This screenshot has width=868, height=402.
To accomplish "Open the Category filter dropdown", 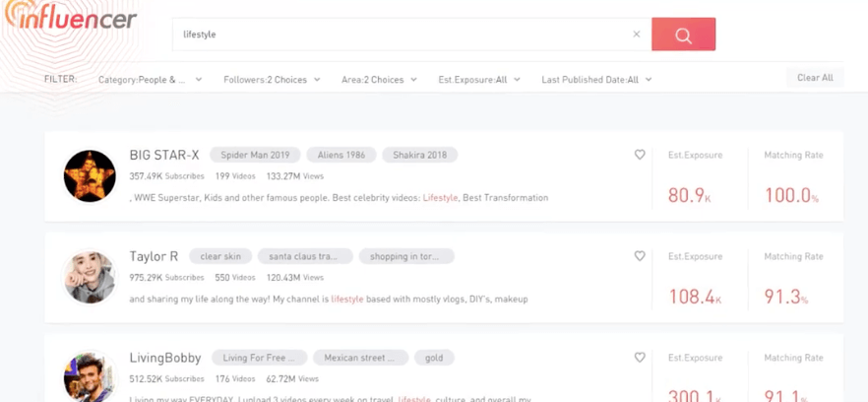I will click(150, 79).
